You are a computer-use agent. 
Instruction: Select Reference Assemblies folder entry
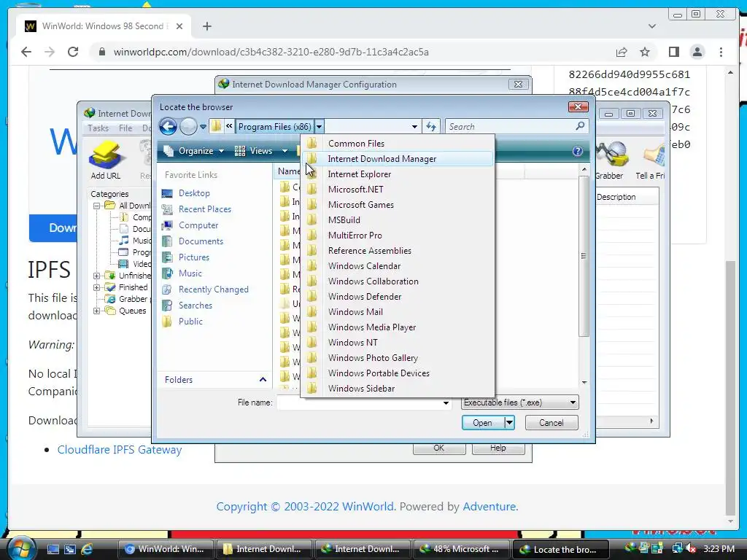point(398,251)
